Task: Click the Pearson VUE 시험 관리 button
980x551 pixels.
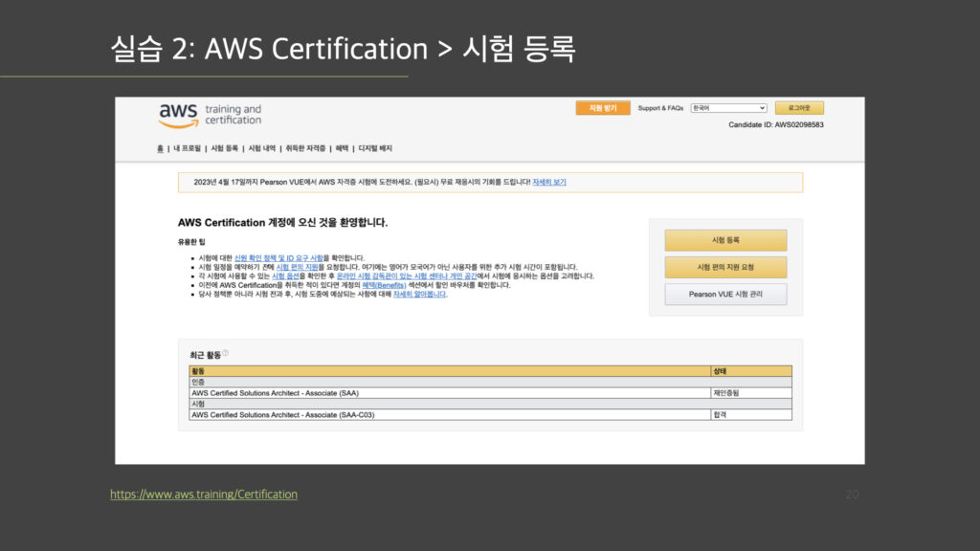Action: [725, 295]
